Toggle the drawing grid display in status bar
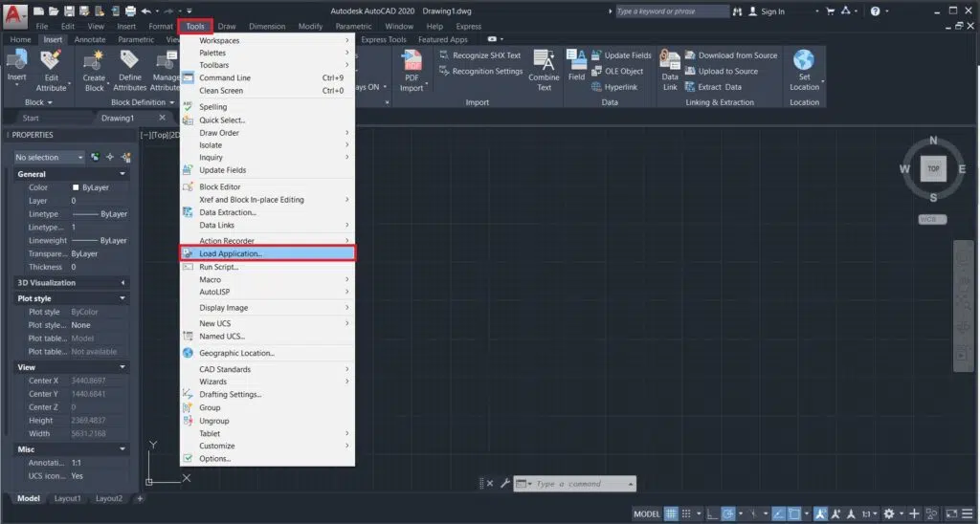 pos(672,513)
